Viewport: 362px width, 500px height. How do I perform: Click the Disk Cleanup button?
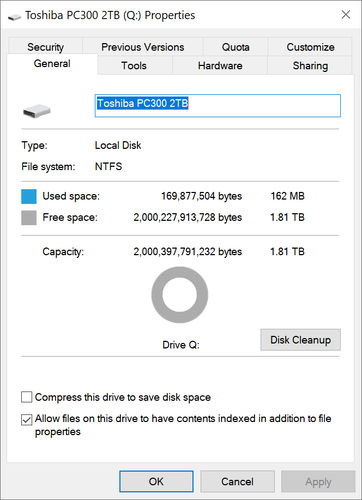click(x=300, y=340)
